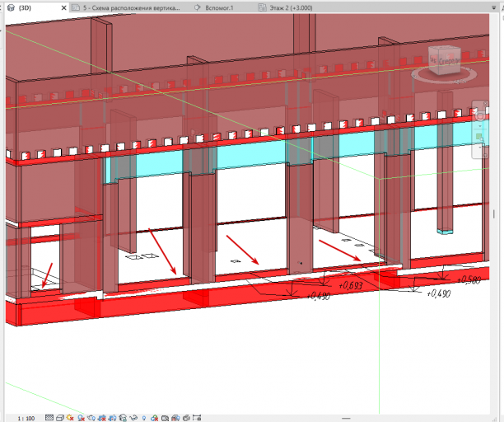This screenshot has height=422, width=504.
Task: Select the +0,580 elevation annotation
Action: (469, 280)
